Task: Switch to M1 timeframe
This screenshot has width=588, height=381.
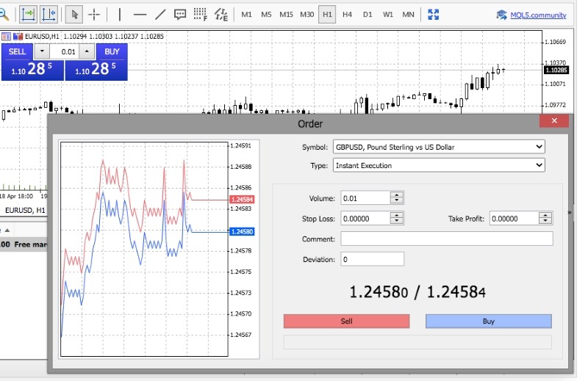Action: (246, 15)
